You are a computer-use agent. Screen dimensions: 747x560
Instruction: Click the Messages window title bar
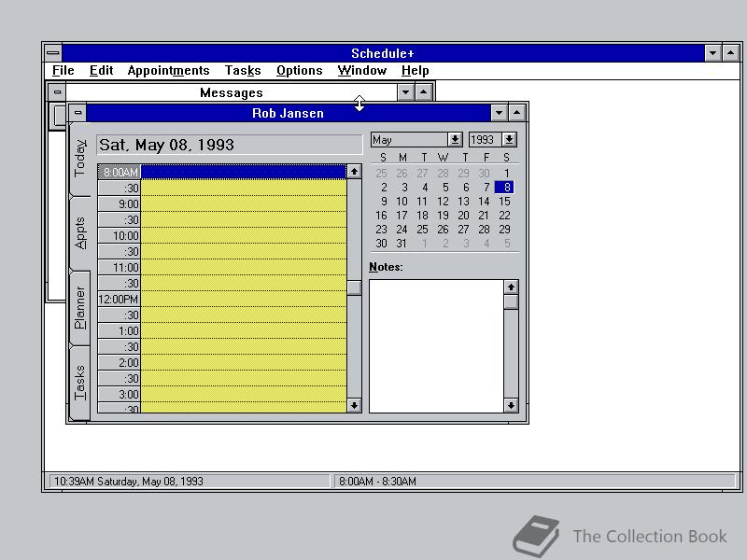click(x=231, y=91)
